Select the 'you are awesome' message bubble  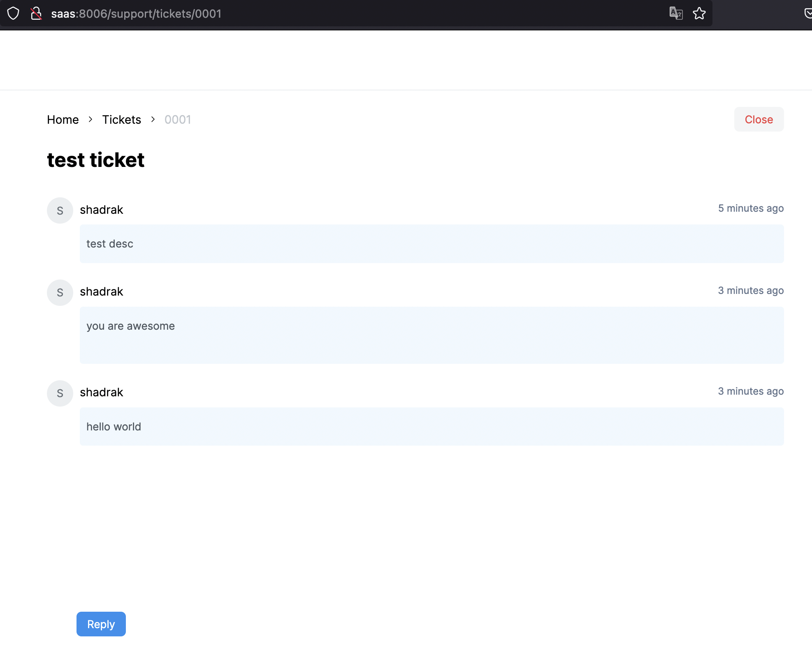(x=431, y=335)
